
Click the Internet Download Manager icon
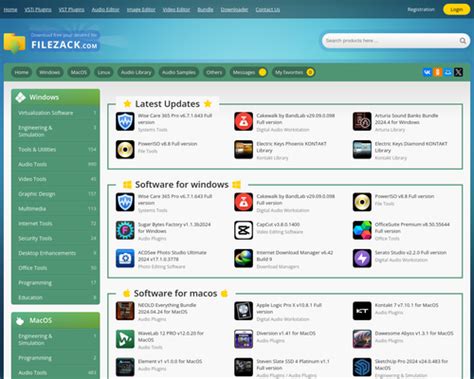(x=243, y=258)
